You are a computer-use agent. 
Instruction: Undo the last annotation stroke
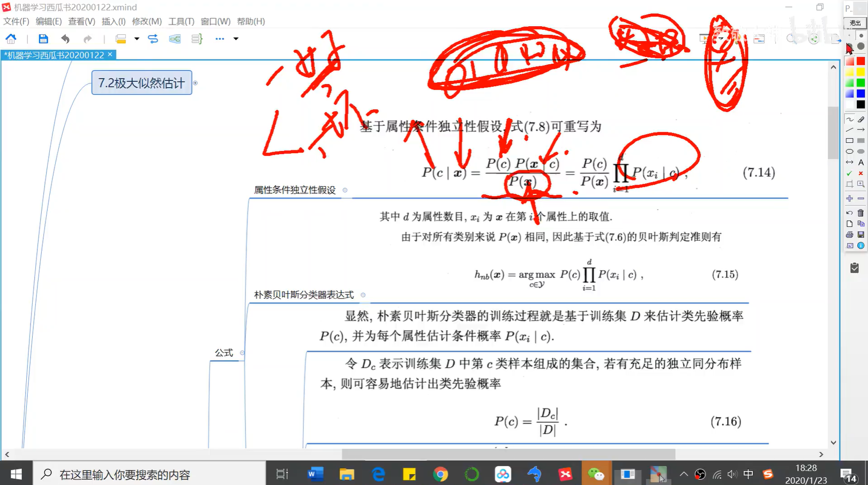click(850, 213)
